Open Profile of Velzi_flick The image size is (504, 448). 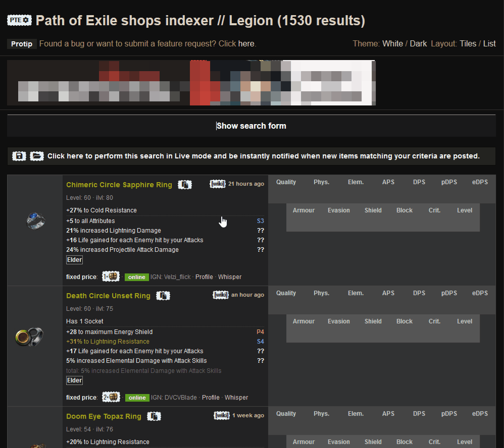click(x=204, y=277)
